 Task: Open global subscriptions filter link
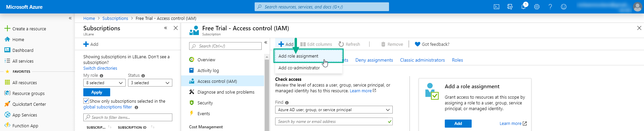coord(108,107)
